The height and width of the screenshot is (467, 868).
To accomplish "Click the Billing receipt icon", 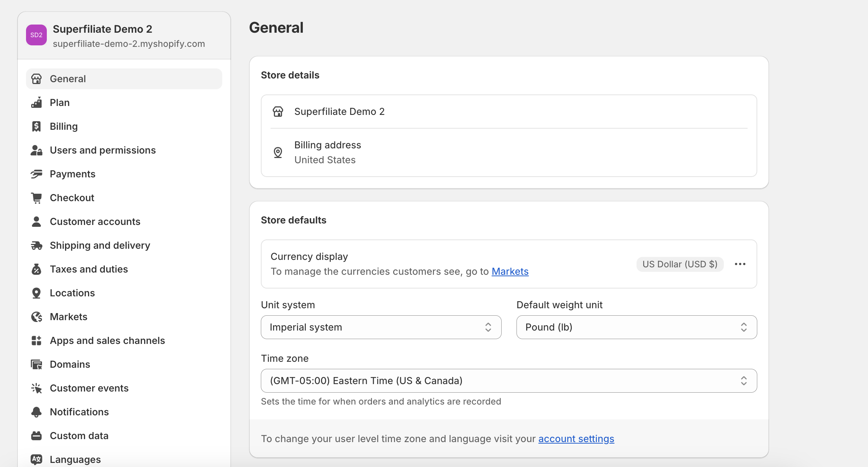I will click(36, 126).
